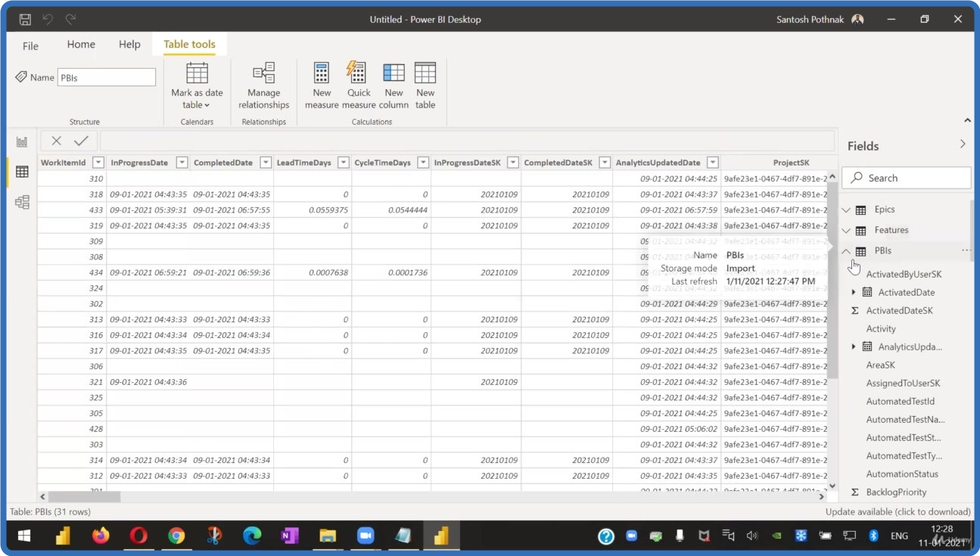The height and width of the screenshot is (556, 980).
Task: Select the Table tools tab
Action: click(x=189, y=45)
